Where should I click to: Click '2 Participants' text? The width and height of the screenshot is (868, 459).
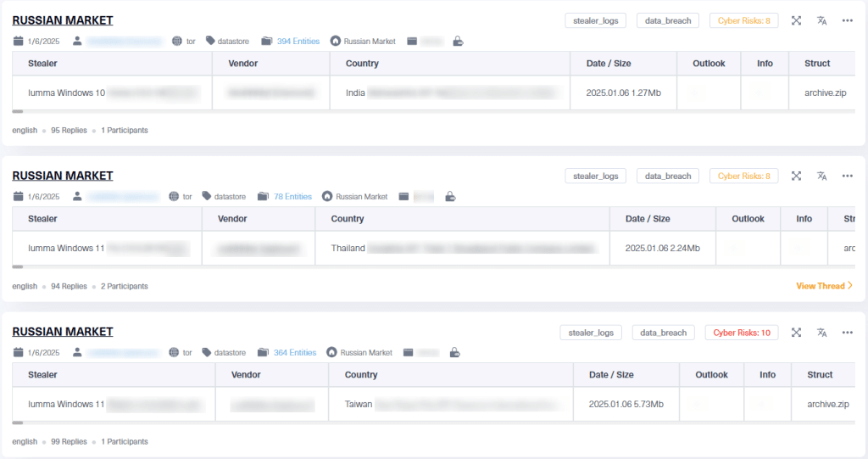point(124,286)
